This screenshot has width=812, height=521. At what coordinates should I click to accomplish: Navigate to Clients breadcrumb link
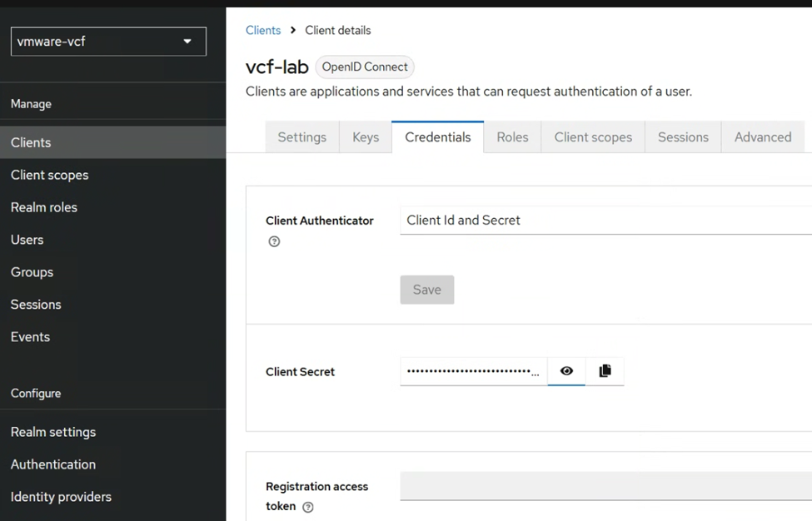click(x=263, y=30)
